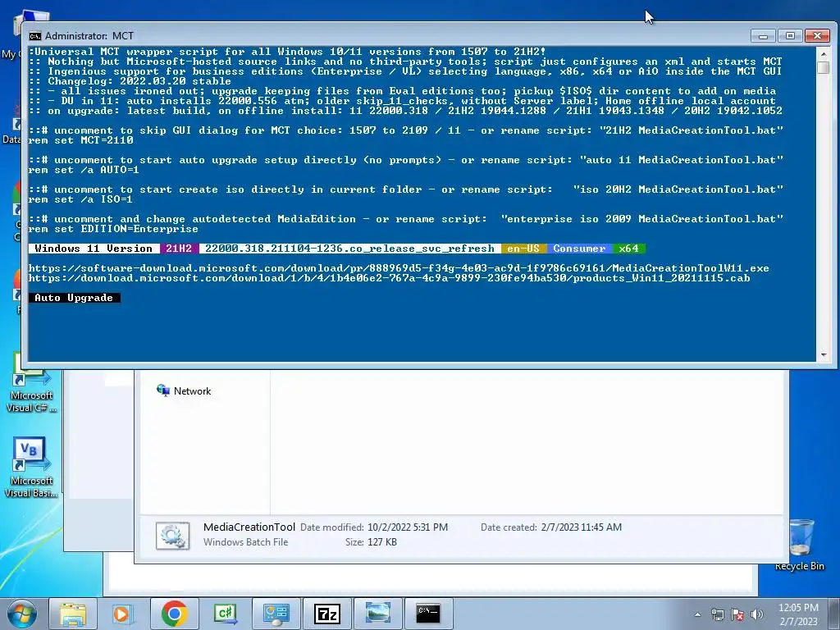Click the 'Date modified' value in details pane

point(408,527)
